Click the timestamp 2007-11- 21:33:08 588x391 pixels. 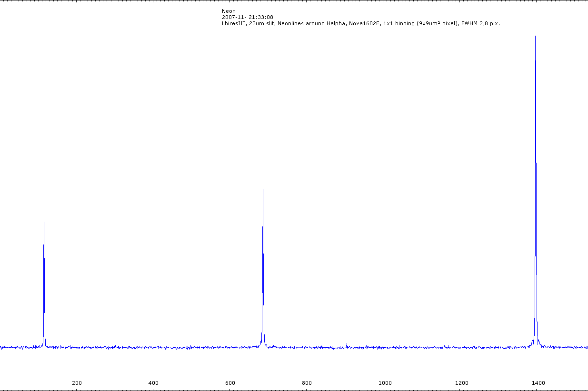point(247,17)
